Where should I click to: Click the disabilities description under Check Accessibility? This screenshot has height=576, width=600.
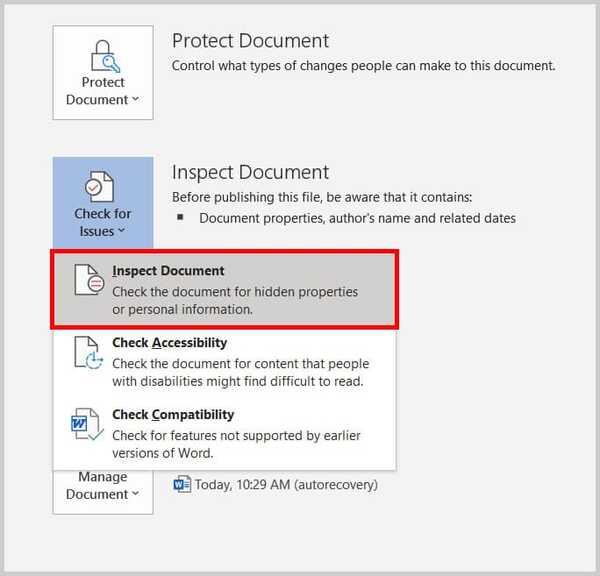[x=240, y=372]
